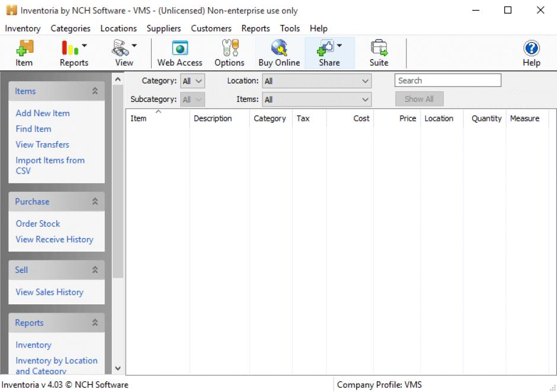This screenshot has width=557, height=392.
Task: Sort by the Location column header
Action: [442, 118]
